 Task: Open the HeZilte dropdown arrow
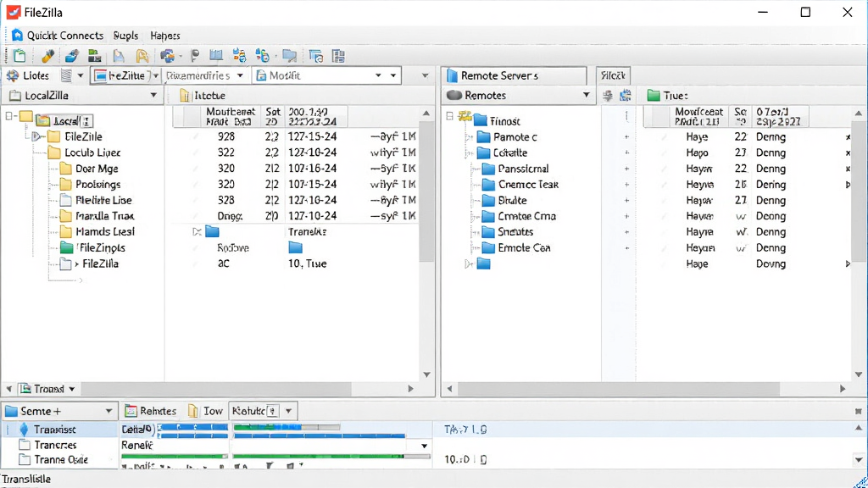[x=156, y=75]
